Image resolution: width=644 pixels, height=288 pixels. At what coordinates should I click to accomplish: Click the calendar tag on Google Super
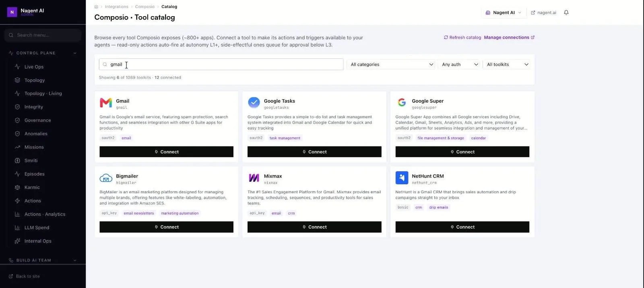click(479, 138)
